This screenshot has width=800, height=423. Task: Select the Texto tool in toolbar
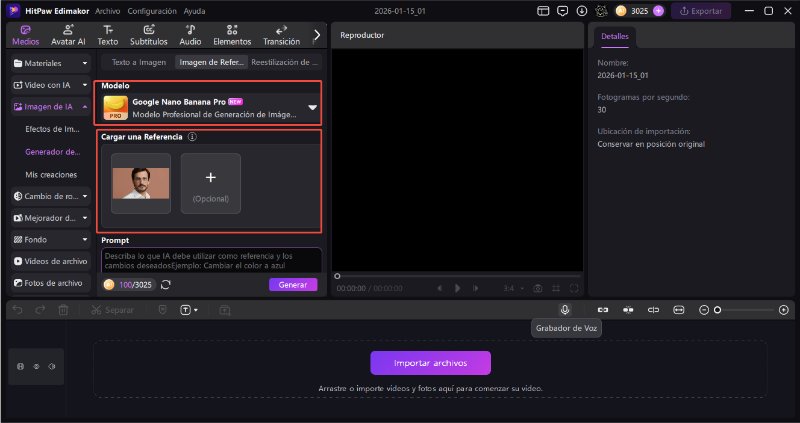click(108, 35)
